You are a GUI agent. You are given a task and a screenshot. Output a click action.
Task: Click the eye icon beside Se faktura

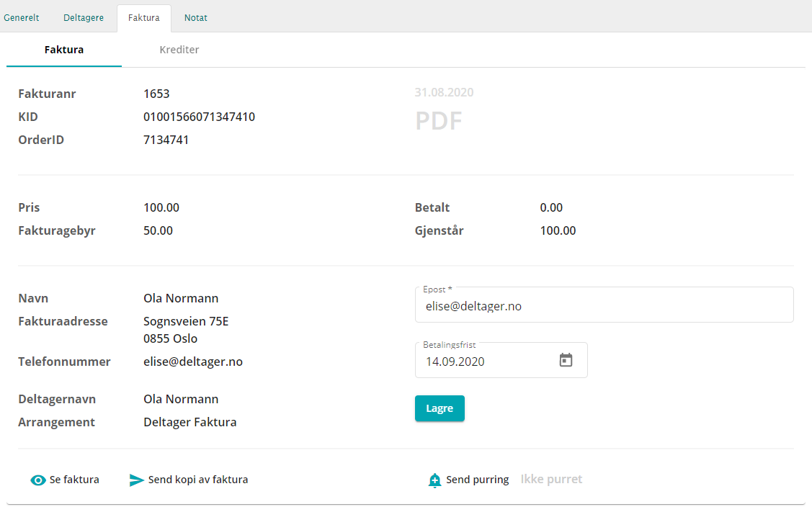37,480
